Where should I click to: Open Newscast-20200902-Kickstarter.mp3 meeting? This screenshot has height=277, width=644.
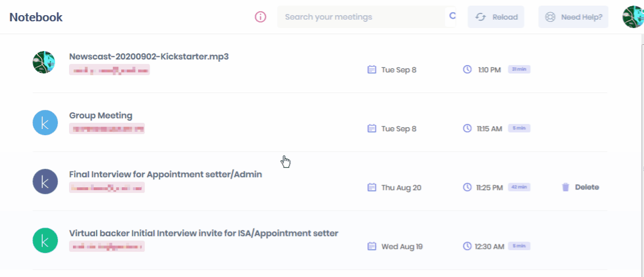149,56
